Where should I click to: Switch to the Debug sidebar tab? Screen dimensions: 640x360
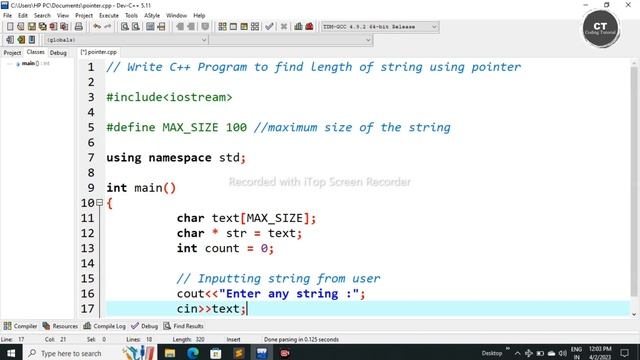tap(58, 53)
